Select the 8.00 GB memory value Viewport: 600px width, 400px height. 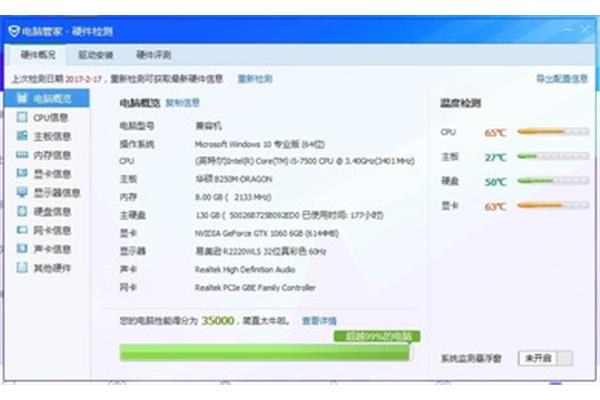point(233,197)
